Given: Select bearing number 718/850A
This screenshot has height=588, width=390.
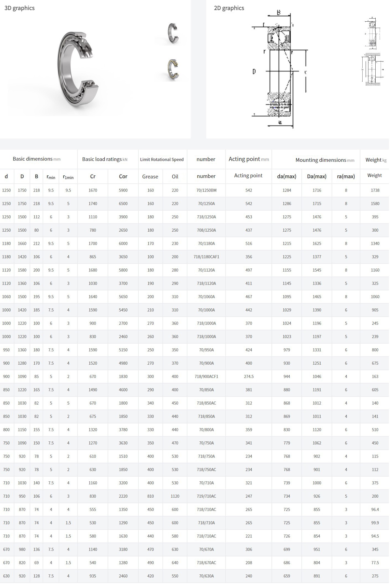Looking at the screenshot, I should 206,416.
